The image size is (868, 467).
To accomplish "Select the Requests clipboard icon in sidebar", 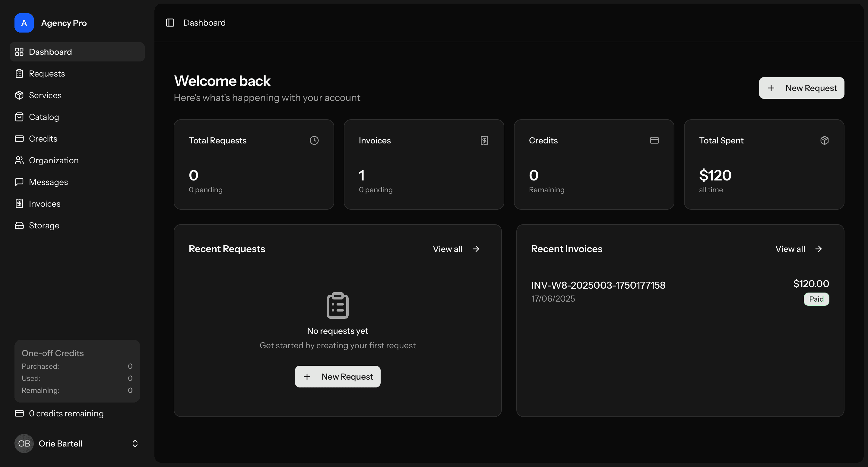I will click(19, 74).
